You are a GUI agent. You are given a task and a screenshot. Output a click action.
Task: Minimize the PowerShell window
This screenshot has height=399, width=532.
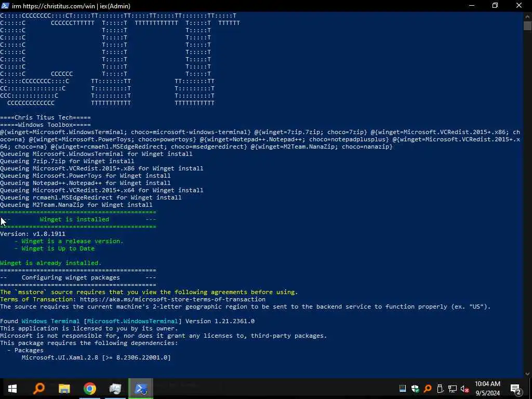tap(472, 6)
